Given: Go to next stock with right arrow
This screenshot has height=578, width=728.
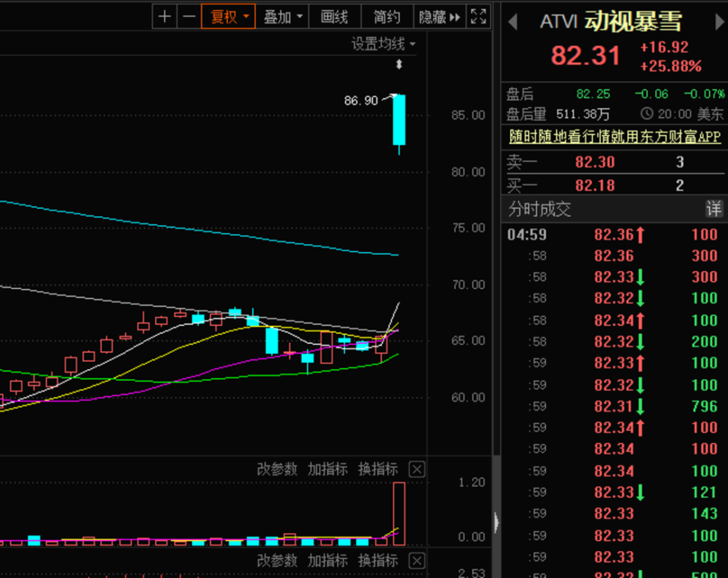Looking at the screenshot, I should pos(720,22).
